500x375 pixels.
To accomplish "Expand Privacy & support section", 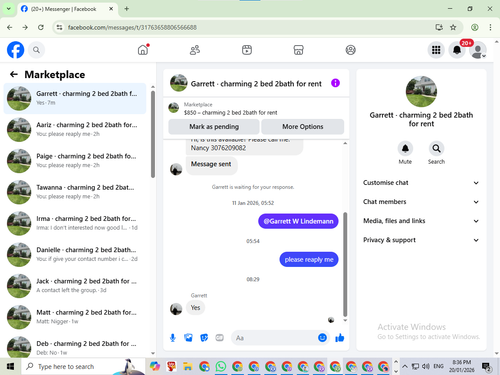I will (x=421, y=240).
